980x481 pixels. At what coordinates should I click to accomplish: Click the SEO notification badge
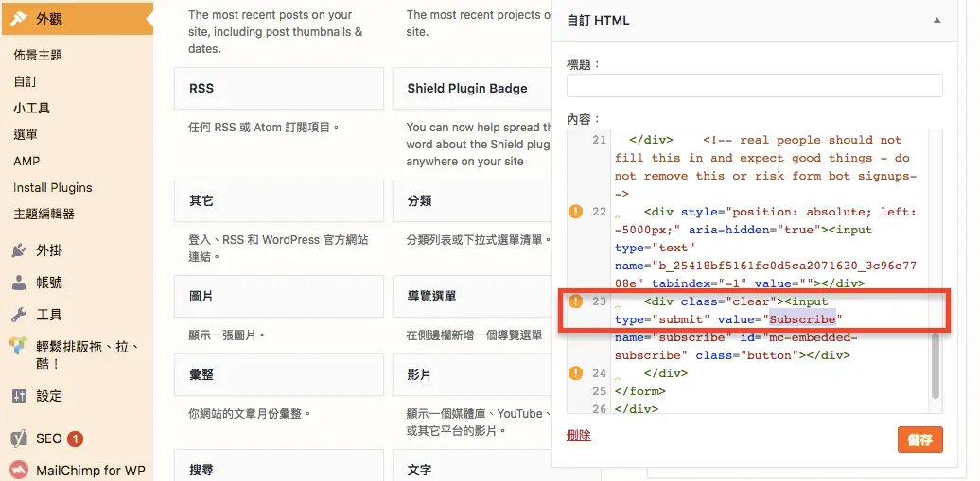click(75, 439)
